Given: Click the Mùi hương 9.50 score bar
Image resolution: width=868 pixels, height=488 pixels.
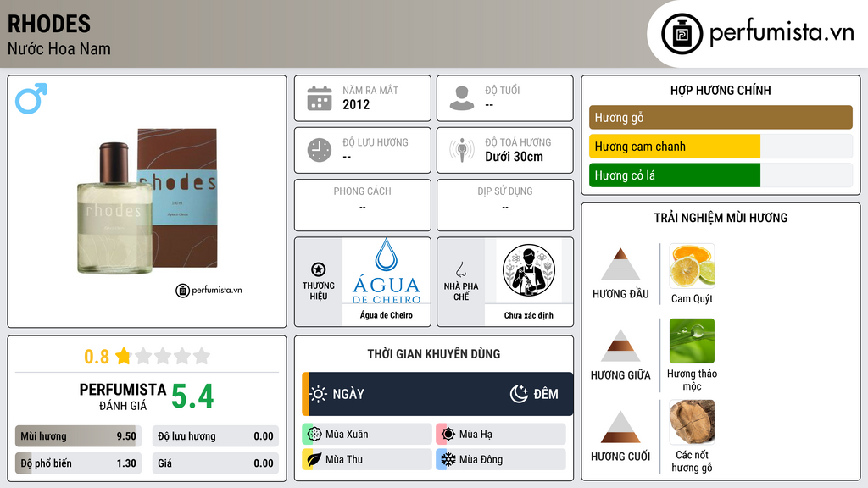Looking at the screenshot, I should click(78, 436).
